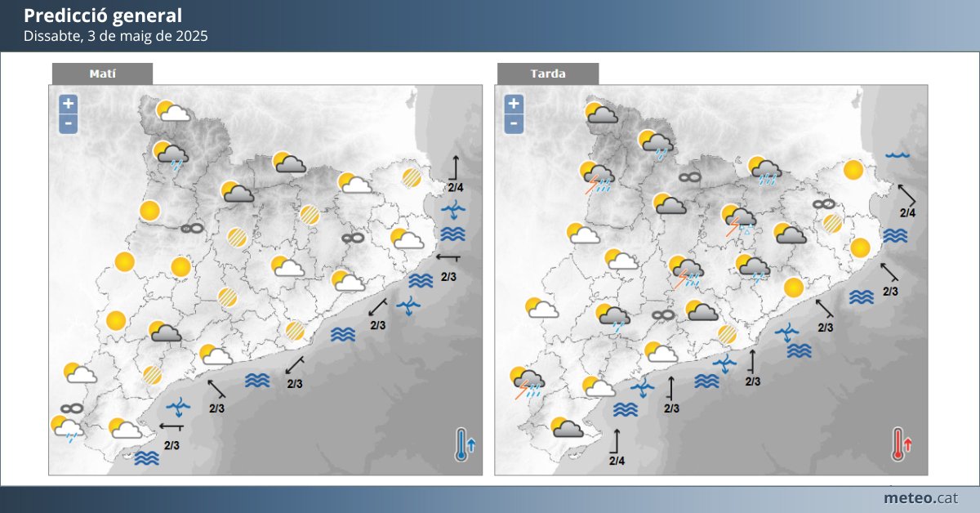Select the hazy sun below Tarda's northeastern fog icon
The width and height of the screenshot is (980, 513).
[x=832, y=224]
